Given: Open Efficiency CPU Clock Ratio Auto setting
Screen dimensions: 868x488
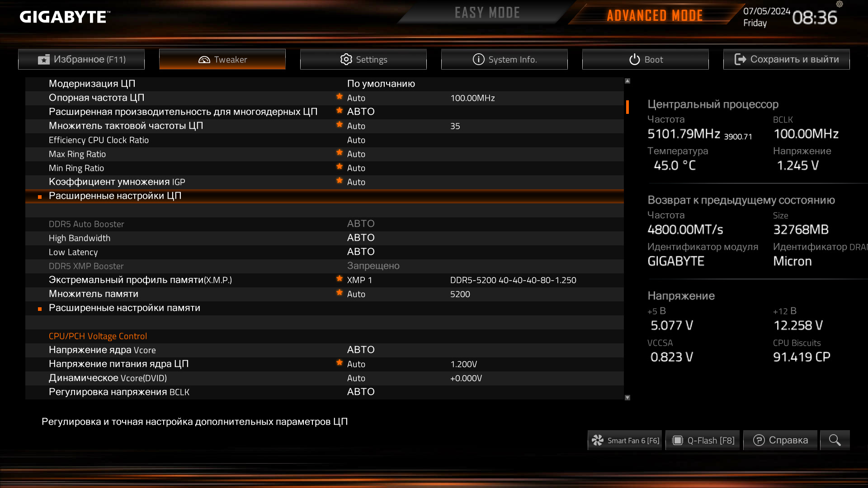Looking at the screenshot, I should tap(356, 140).
